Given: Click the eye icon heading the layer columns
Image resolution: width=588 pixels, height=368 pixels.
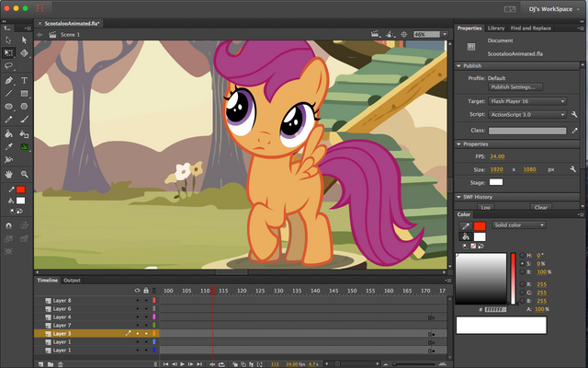Looking at the screenshot, I should point(137,291).
